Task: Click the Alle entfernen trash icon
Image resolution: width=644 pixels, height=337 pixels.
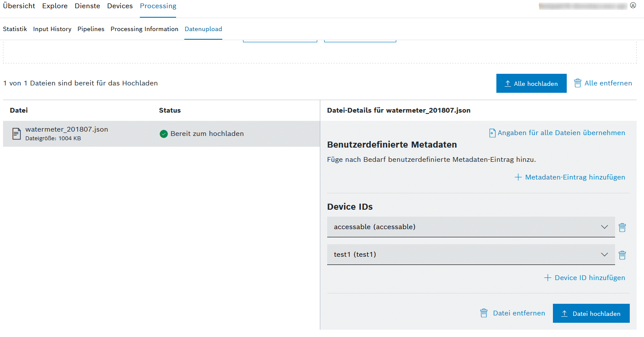Action: (x=578, y=83)
